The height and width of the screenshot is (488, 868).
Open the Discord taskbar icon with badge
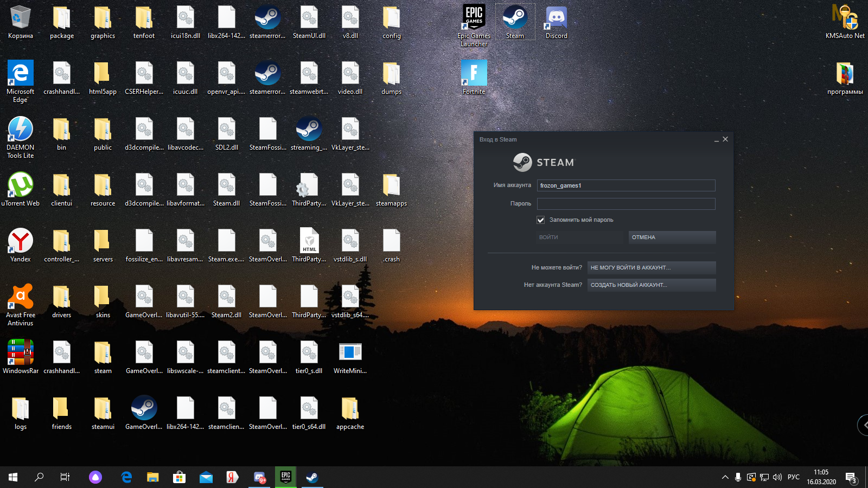pos(259,477)
